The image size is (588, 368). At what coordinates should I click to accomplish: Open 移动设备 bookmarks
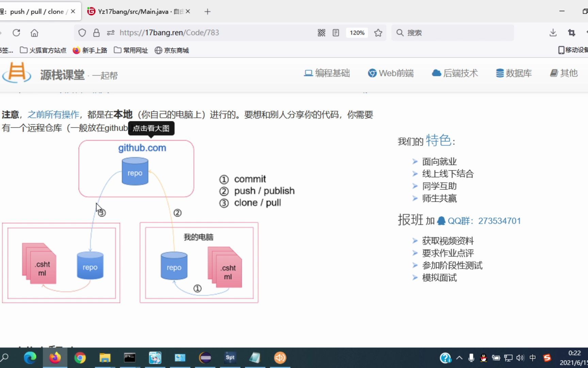tap(573, 50)
